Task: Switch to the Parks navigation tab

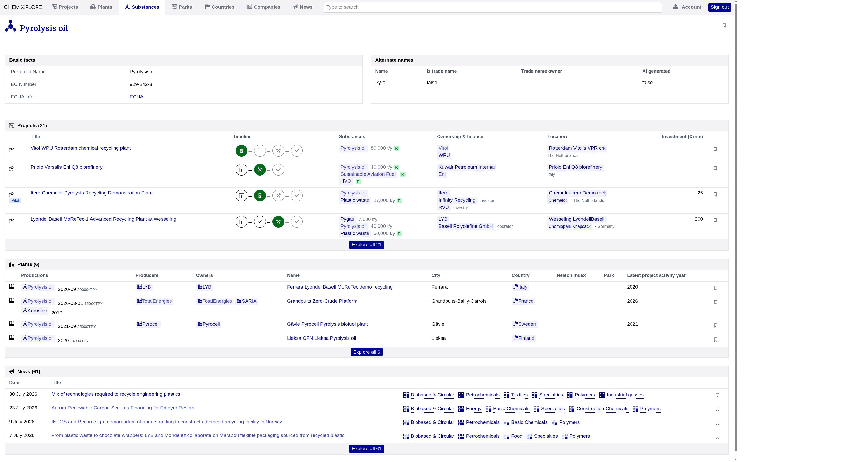Action: coord(181,7)
